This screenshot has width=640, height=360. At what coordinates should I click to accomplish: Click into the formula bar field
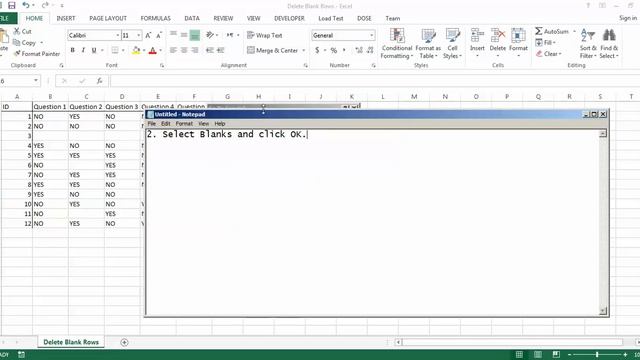coord(374,81)
